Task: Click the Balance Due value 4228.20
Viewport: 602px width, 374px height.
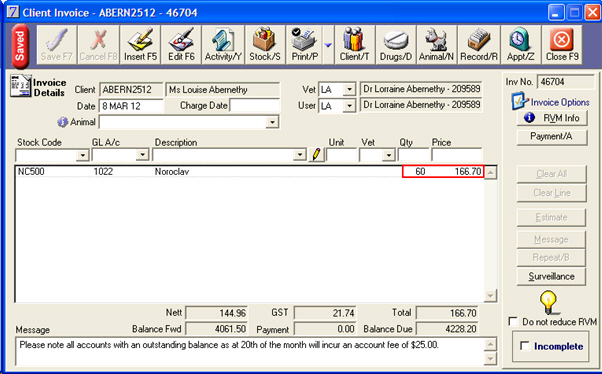Action: coord(448,329)
